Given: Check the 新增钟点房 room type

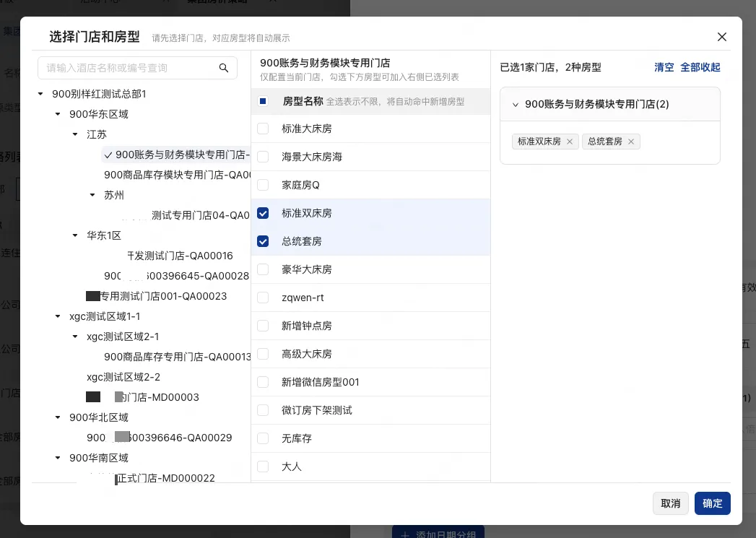Looking at the screenshot, I should point(263,326).
